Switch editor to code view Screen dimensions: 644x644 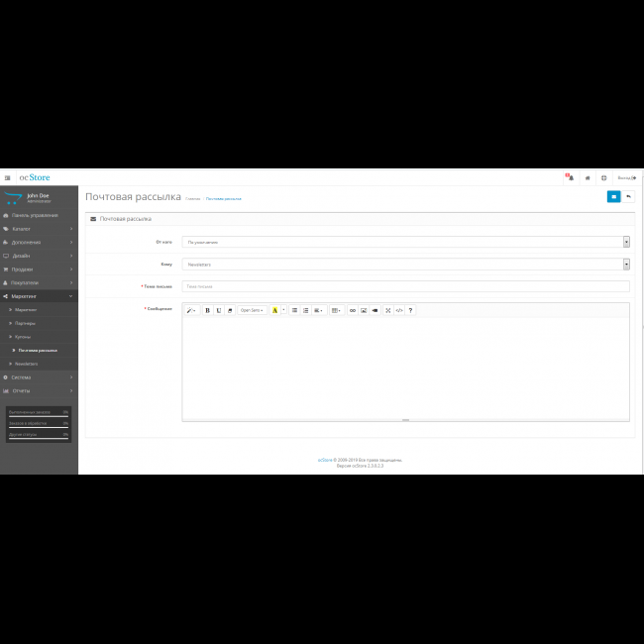click(399, 310)
